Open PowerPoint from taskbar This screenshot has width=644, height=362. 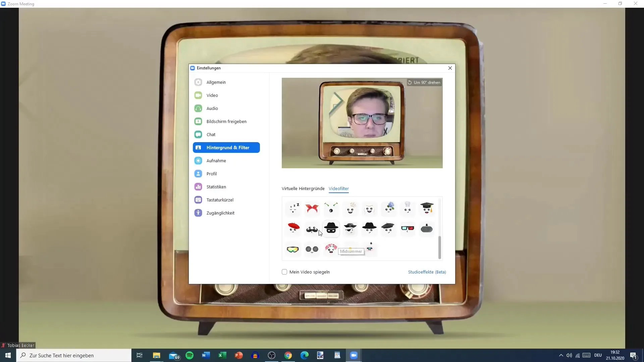tap(238, 355)
